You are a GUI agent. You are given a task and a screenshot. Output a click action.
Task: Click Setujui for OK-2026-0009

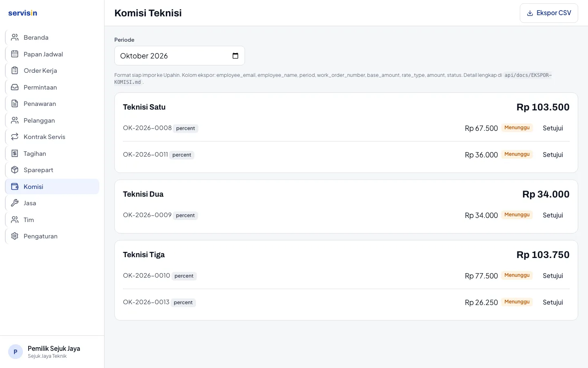point(553,215)
